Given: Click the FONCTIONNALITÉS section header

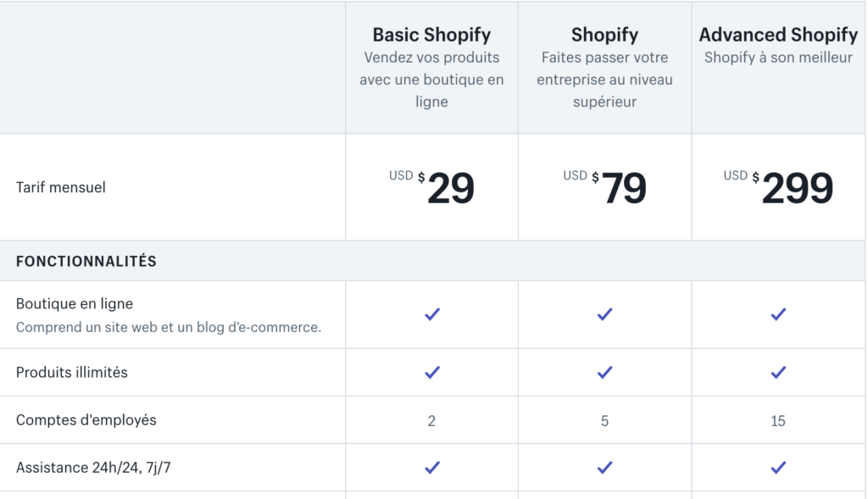Looking at the screenshot, I should pos(86,261).
